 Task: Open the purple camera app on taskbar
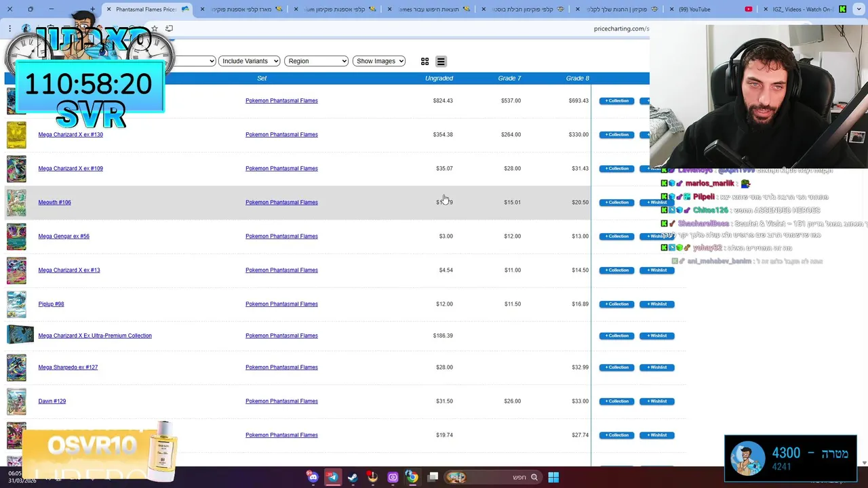[x=393, y=477]
